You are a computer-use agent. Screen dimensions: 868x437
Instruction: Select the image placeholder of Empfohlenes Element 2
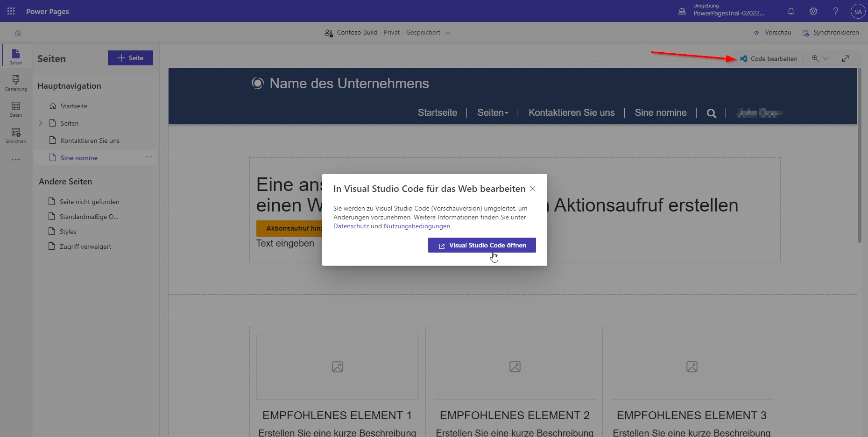click(x=515, y=367)
